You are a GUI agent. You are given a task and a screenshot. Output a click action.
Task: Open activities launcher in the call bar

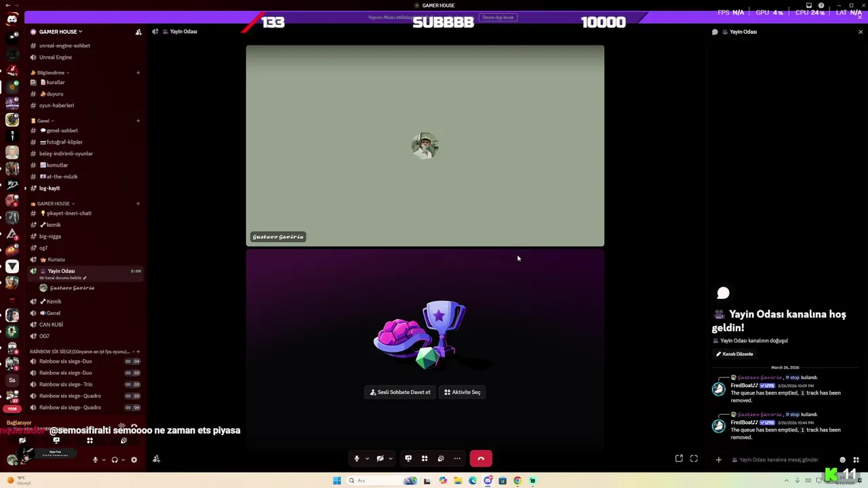pos(425,459)
